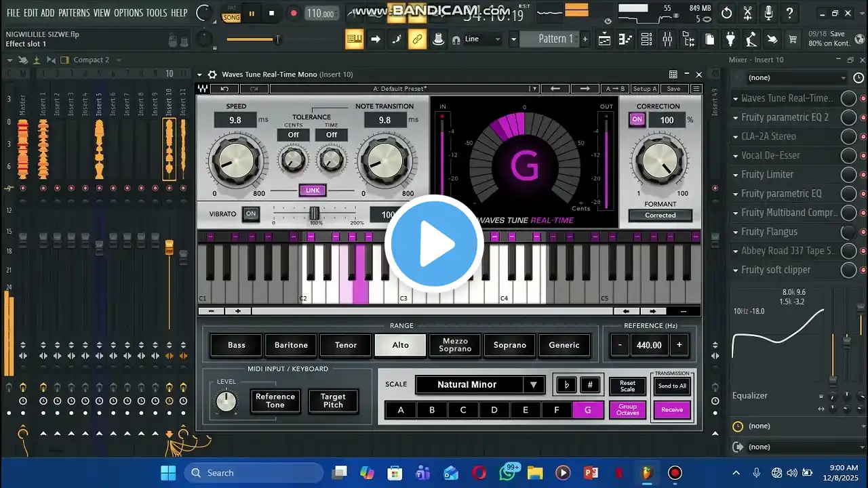Viewport: 868px width, 488px height.
Task: Select the Soprano range button
Action: pyautogui.click(x=509, y=345)
